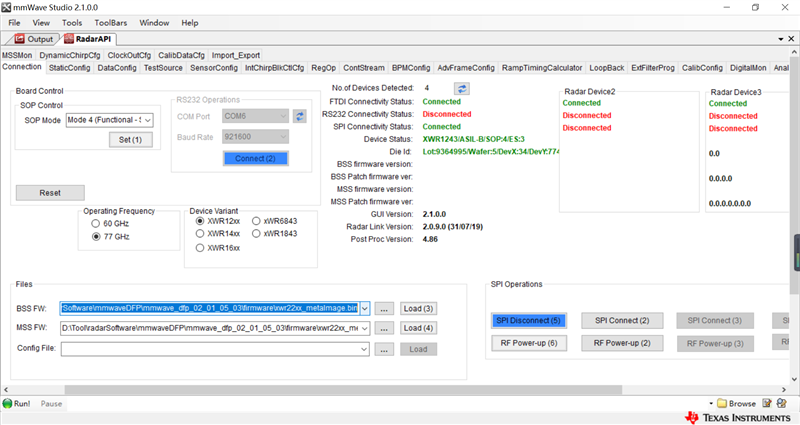
Task: Switch to the Output tab
Action: pos(34,39)
